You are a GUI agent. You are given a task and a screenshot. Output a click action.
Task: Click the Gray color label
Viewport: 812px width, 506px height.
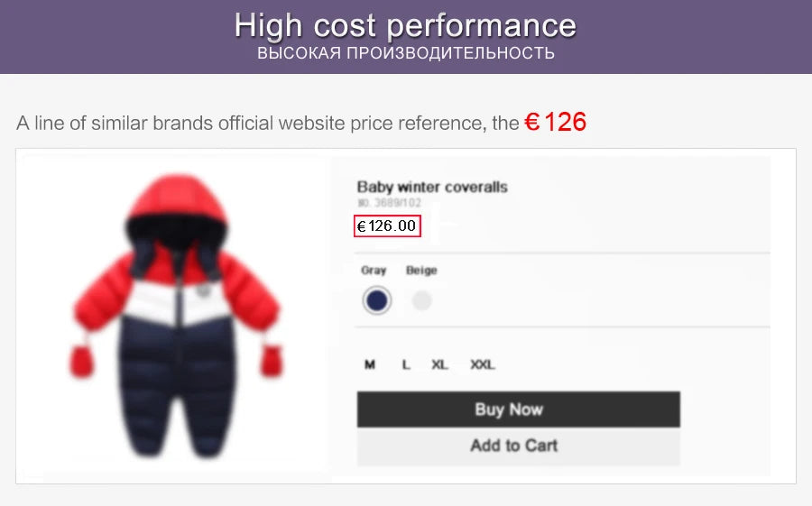click(x=374, y=270)
